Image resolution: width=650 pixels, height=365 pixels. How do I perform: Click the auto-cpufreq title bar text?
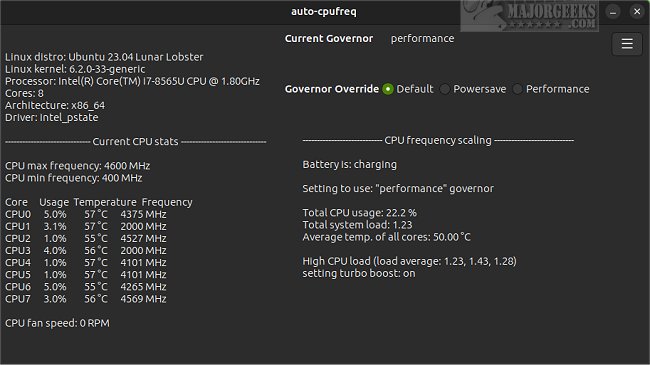tap(323, 12)
